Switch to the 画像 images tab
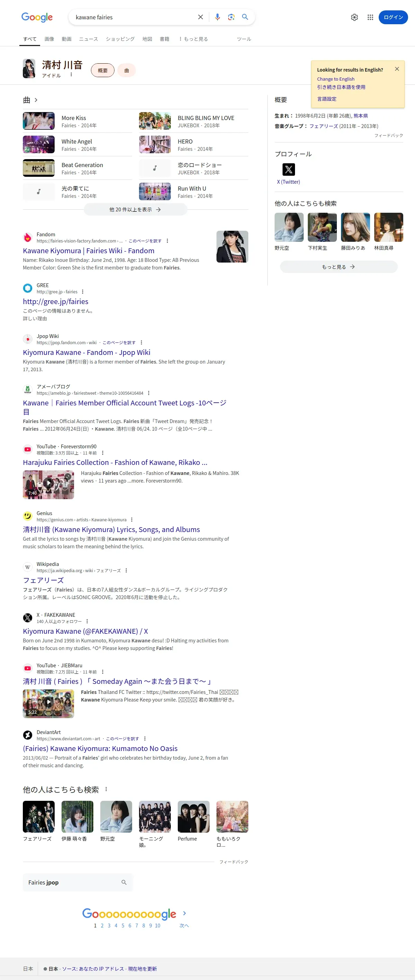The image size is (415, 980). coord(49,39)
